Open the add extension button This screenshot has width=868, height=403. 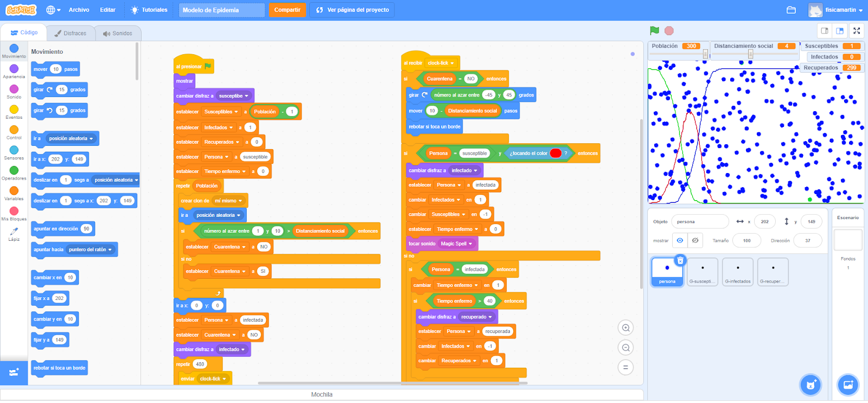14,372
